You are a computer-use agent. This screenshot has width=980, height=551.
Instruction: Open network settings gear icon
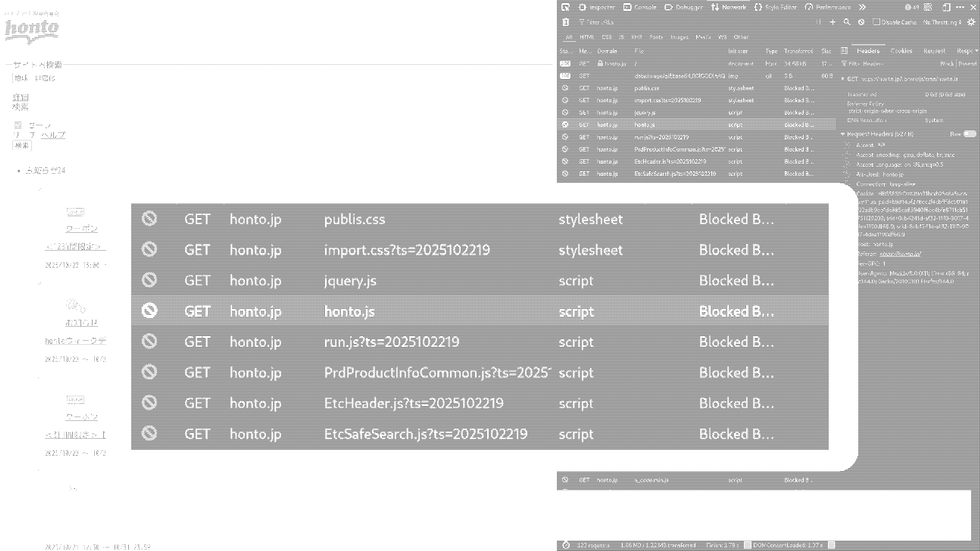[971, 22]
